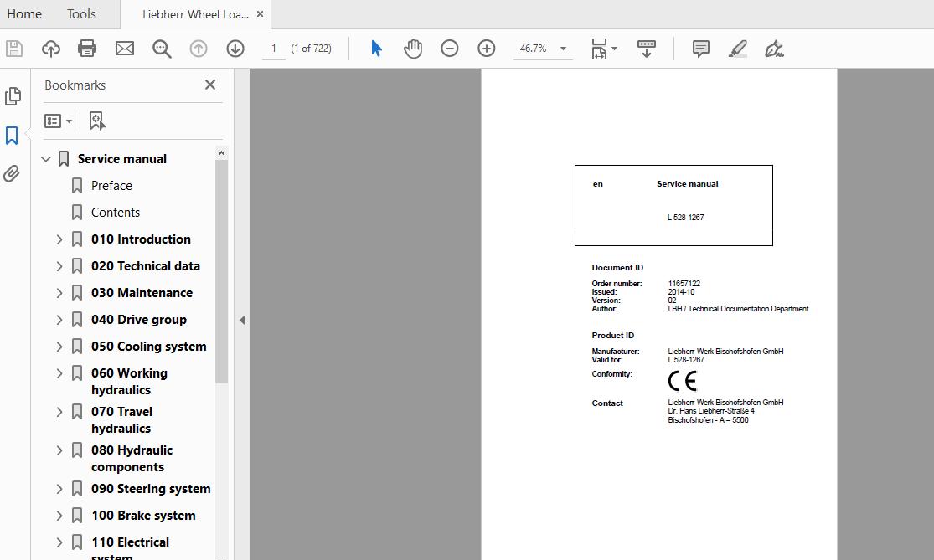Image resolution: width=934 pixels, height=560 pixels.
Task: Open the Read mode scrolling icon
Action: click(647, 49)
